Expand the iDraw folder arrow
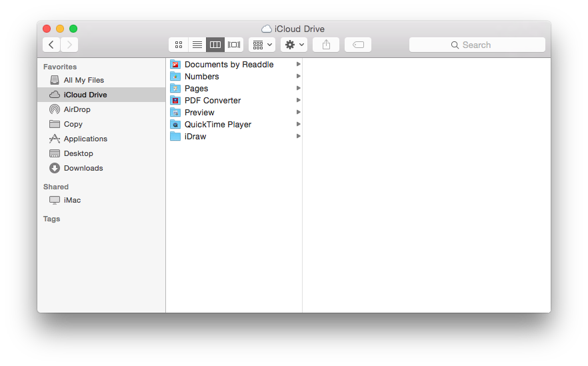The height and width of the screenshot is (366, 588). pyautogui.click(x=299, y=136)
